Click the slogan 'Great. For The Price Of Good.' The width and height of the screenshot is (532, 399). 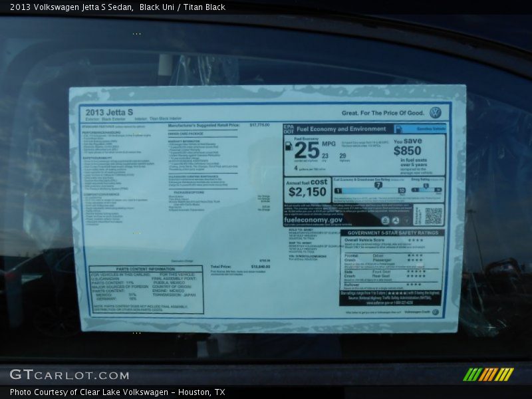tap(383, 113)
